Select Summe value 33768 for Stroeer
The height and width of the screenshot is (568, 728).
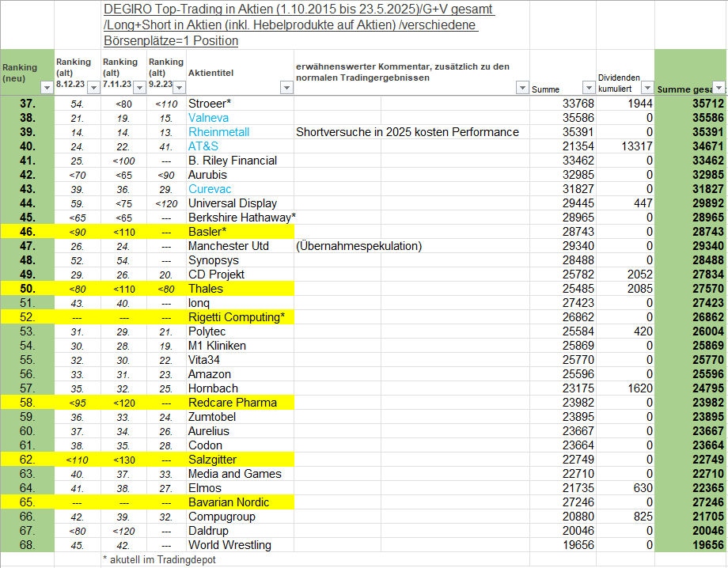(578, 104)
